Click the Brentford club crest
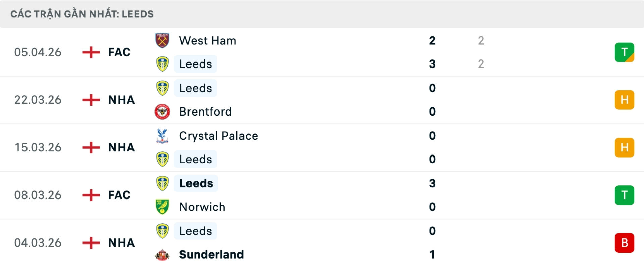This screenshot has height=266, width=644. click(x=162, y=112)
